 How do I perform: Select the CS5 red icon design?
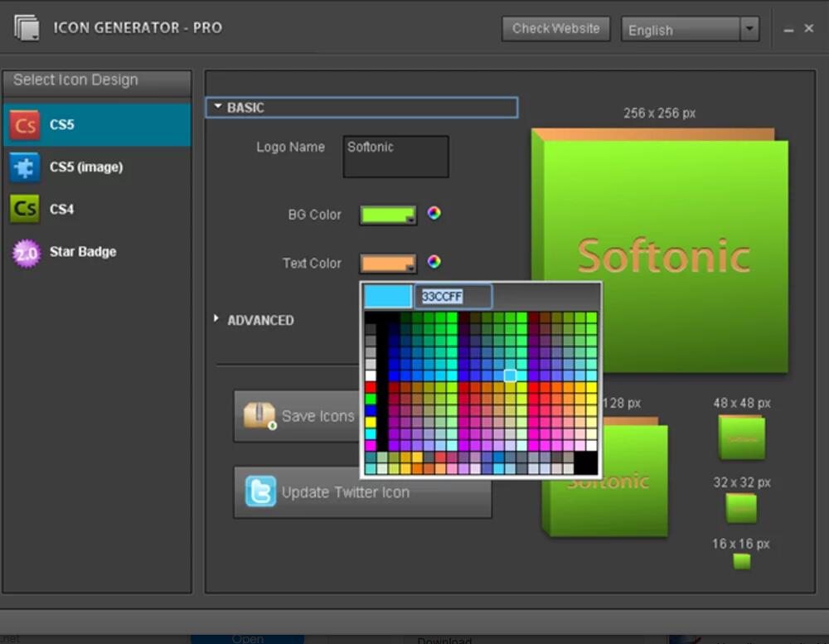tap(24, 125)
